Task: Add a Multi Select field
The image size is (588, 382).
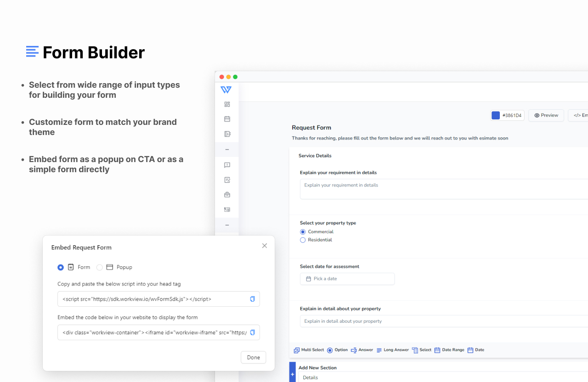Action: coord(309,350)
